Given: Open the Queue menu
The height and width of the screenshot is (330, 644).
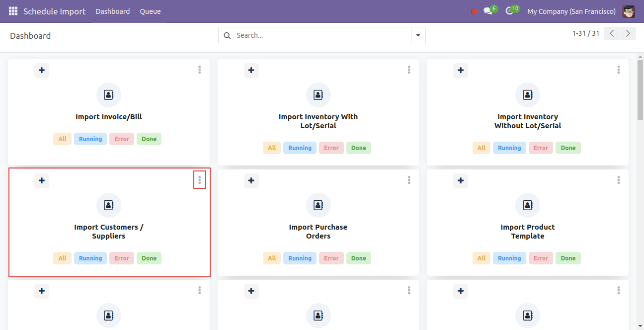Looking at the screenshot, I should point(150,11).
